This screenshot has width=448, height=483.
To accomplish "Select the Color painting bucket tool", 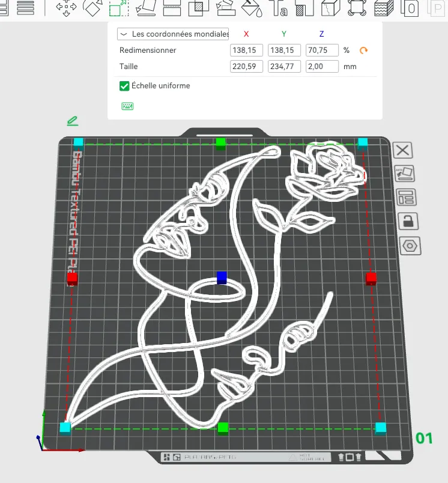I will pos(252,7).
